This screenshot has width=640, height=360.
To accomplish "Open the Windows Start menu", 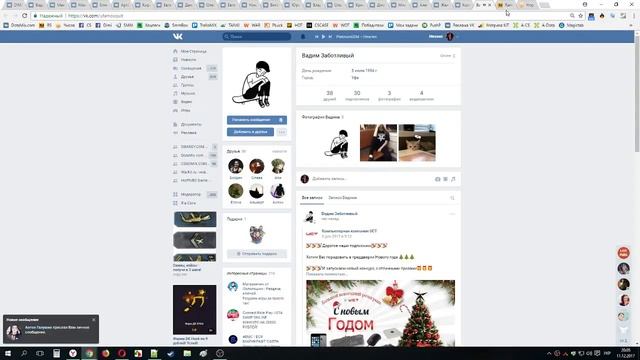I will tap(8, 353).
